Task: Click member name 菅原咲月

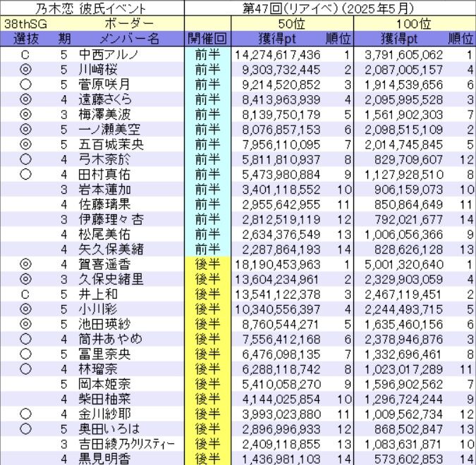Action: 104,85
